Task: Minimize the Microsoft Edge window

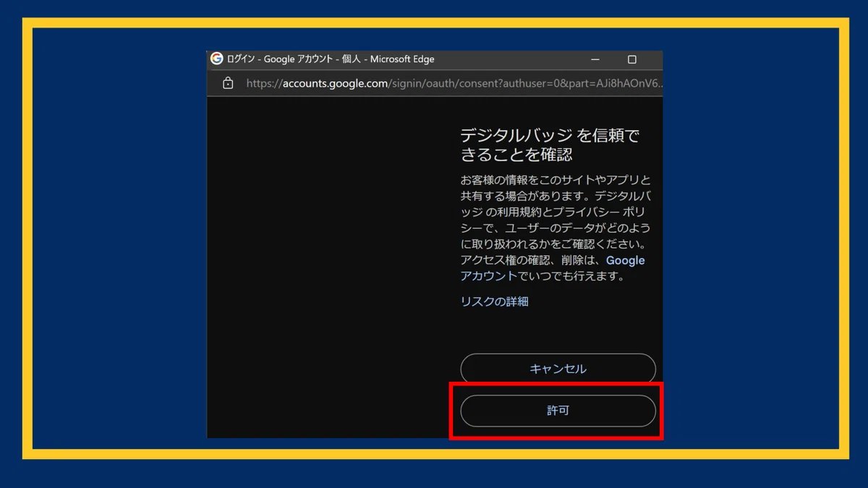Action: (595, 59)
